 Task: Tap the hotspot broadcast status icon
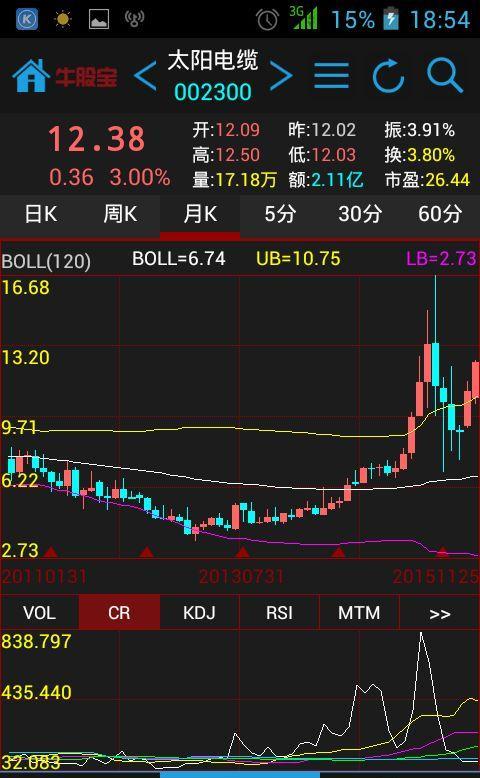coord(135,19)
